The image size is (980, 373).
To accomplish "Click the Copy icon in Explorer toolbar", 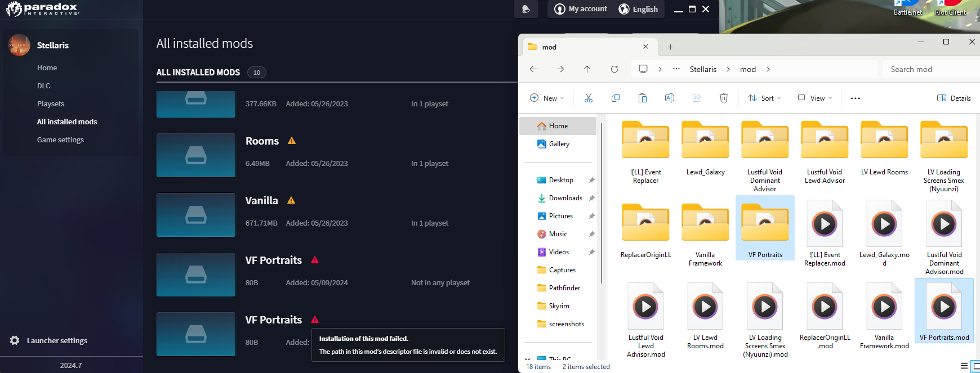I will click(616, 98).
